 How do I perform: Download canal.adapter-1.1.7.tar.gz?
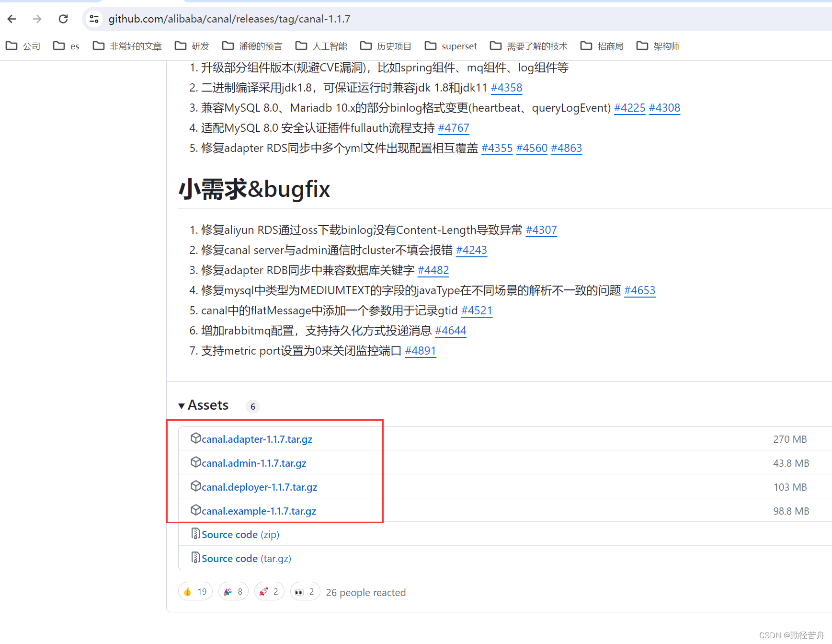[257, 439]
